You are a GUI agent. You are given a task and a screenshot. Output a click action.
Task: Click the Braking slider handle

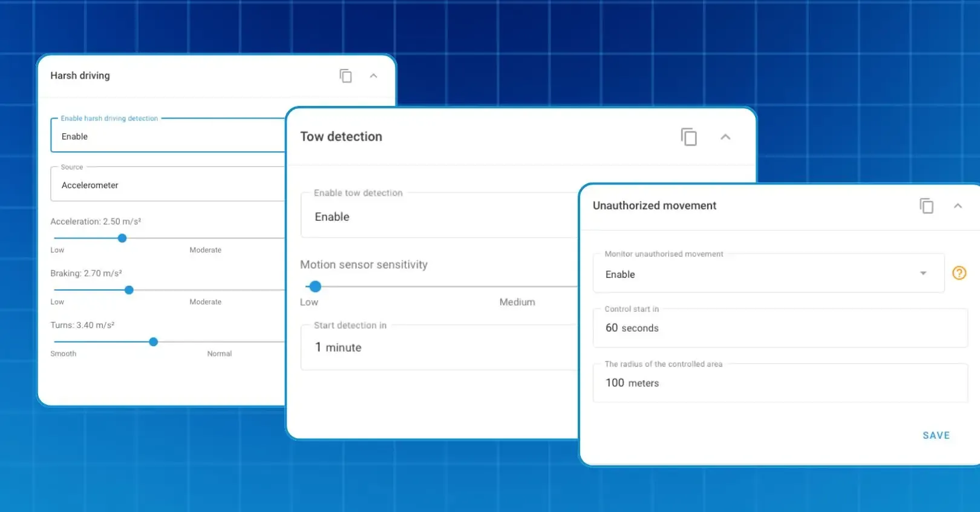coord(129,290)
